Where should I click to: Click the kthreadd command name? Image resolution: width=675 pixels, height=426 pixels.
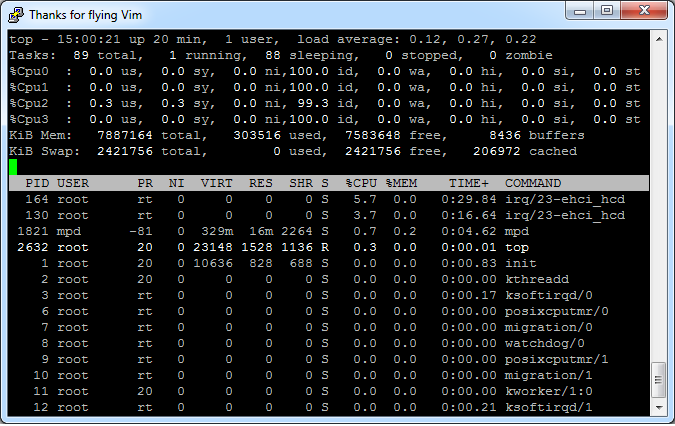click(537, 279)
